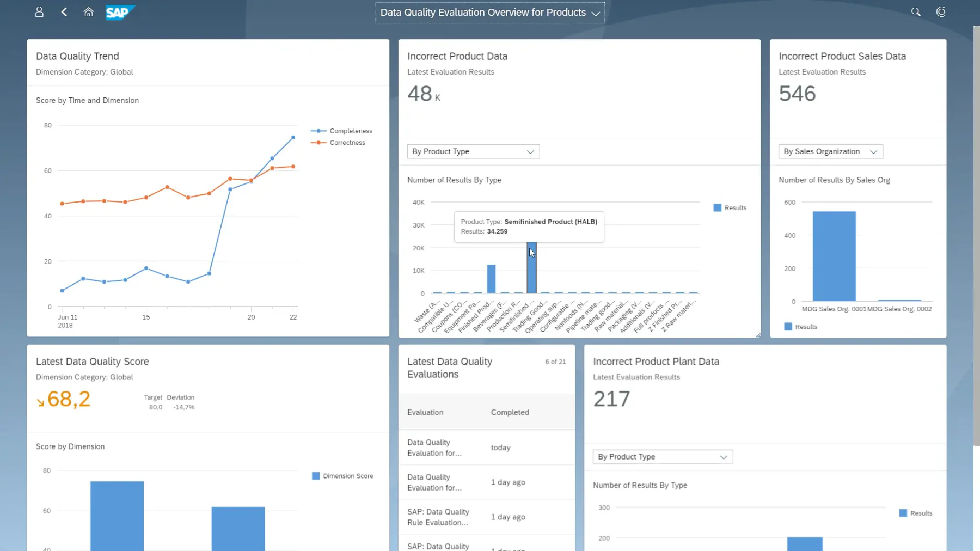Click the Results blue legend swatch for Sales Org
Viewport: 980px width, 551px height.
coord(788,327)
